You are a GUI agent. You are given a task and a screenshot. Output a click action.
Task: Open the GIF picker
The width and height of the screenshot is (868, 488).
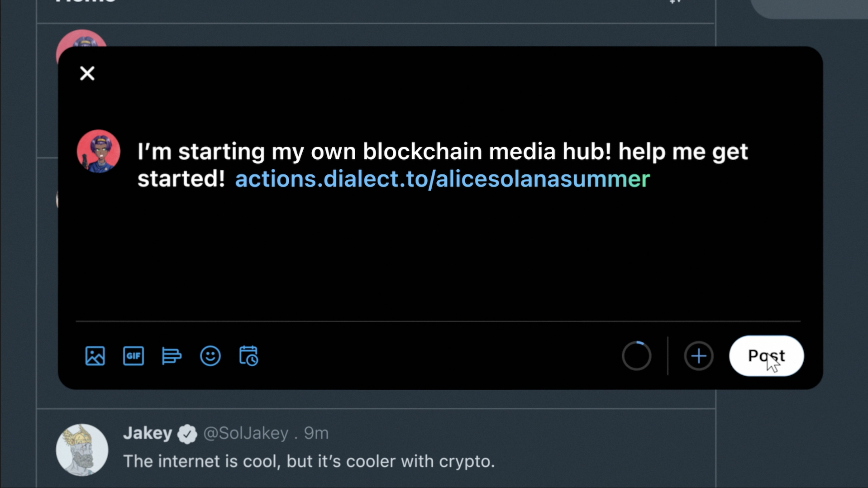coord(134,356)
